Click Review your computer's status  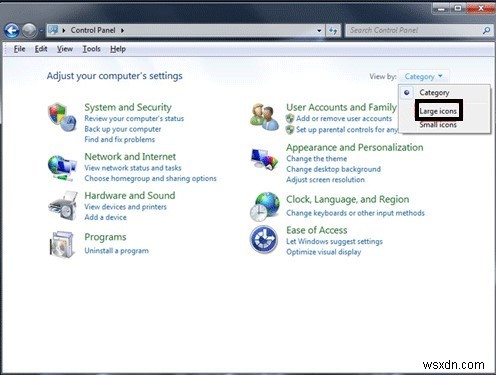pos(134,119)
